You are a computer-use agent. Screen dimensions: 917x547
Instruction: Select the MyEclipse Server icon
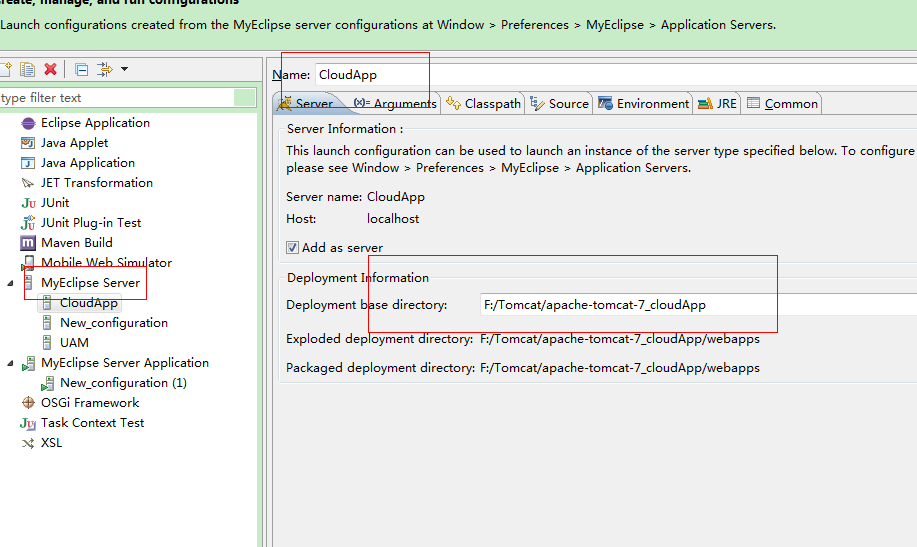point(28,283)
